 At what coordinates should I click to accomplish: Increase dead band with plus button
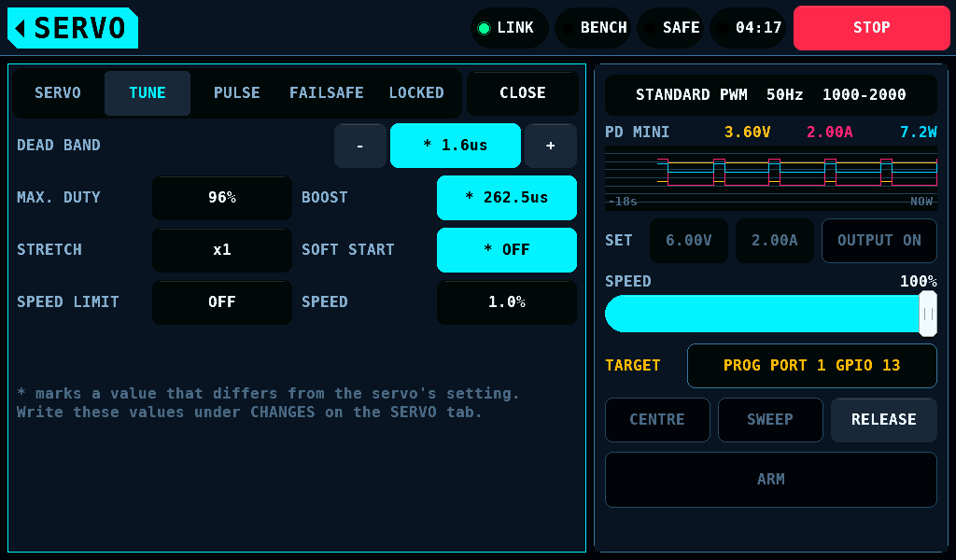pos(551,146)
